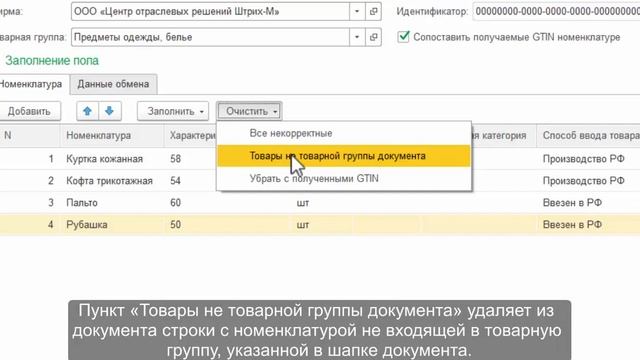Choose 'Товары не товарной группы документа' item

344,156
